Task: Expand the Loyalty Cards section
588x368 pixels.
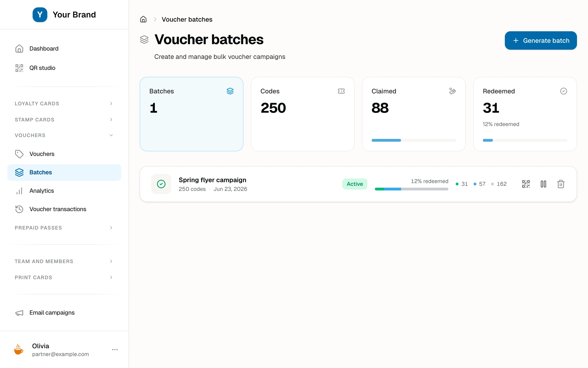Action: [64, 103]
